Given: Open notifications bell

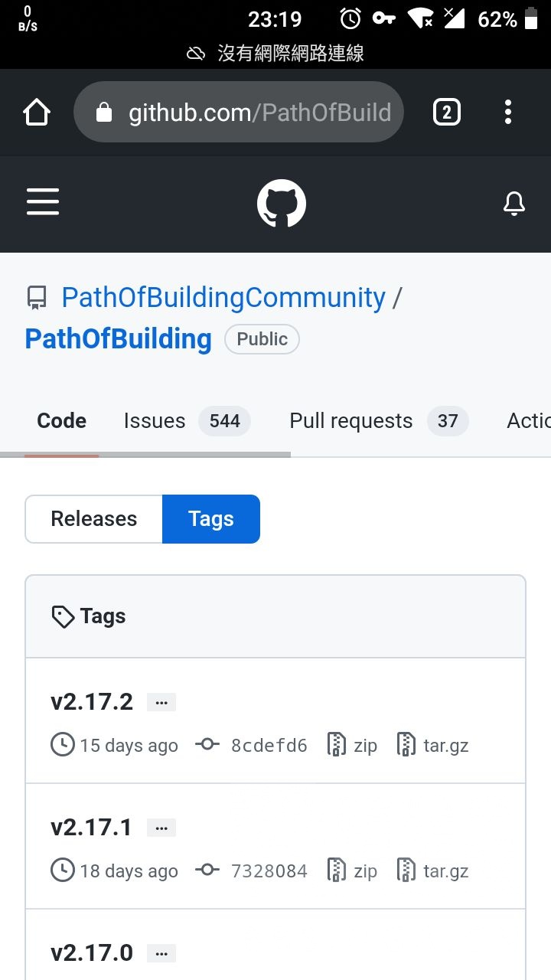Looking at the screenshot, I should click(514, 204).
